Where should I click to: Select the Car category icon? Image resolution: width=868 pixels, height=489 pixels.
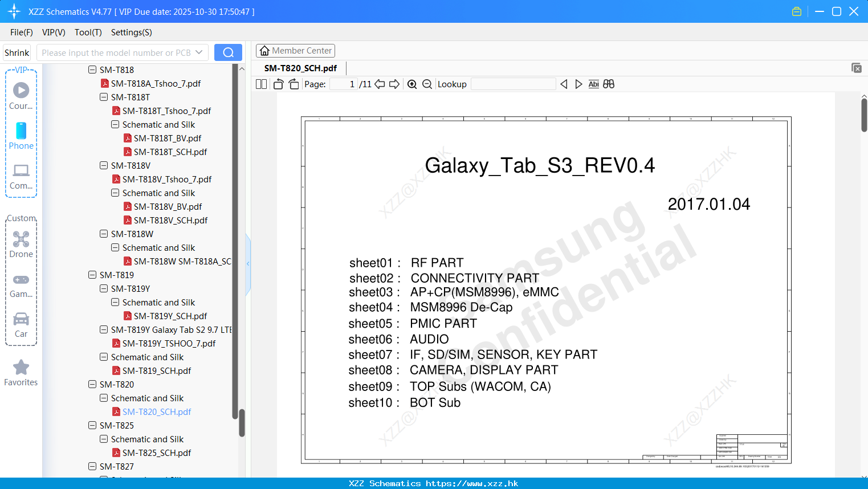click(x=21, y=325)
